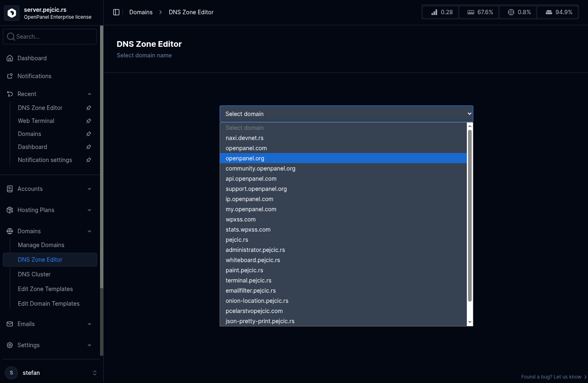The height and width of the screenshot is (383, 588).
Task: Select terminal.pejcic.rs domain
Action: tap(343, 280)
